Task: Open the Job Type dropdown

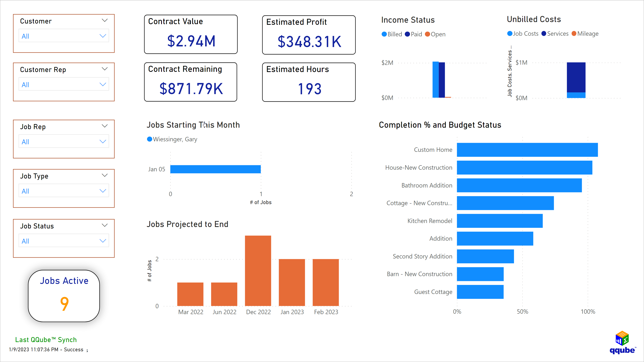Action: pyautogui.click(x=103, y=191)
